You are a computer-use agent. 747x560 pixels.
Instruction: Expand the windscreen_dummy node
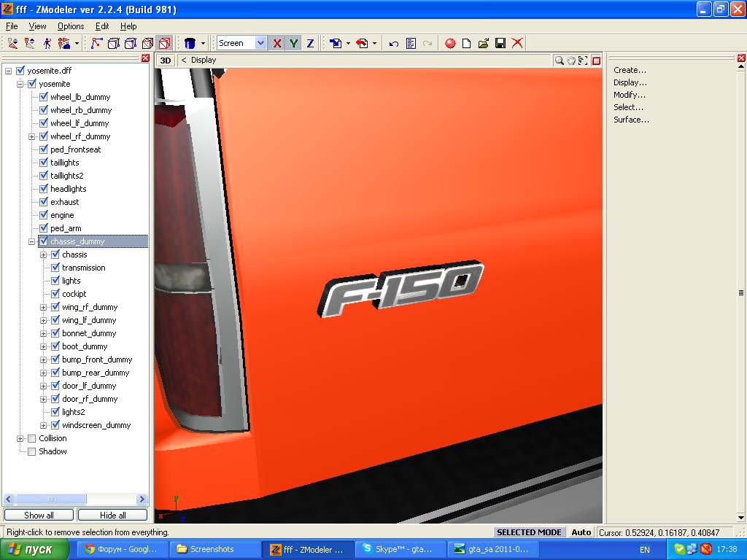click(43, 426)
